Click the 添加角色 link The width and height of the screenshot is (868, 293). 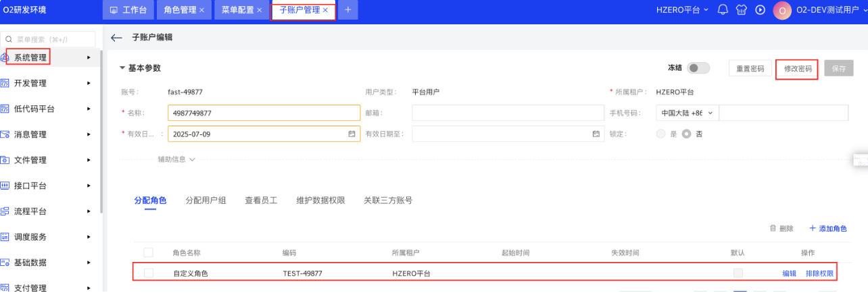click(x=827, y=229)
